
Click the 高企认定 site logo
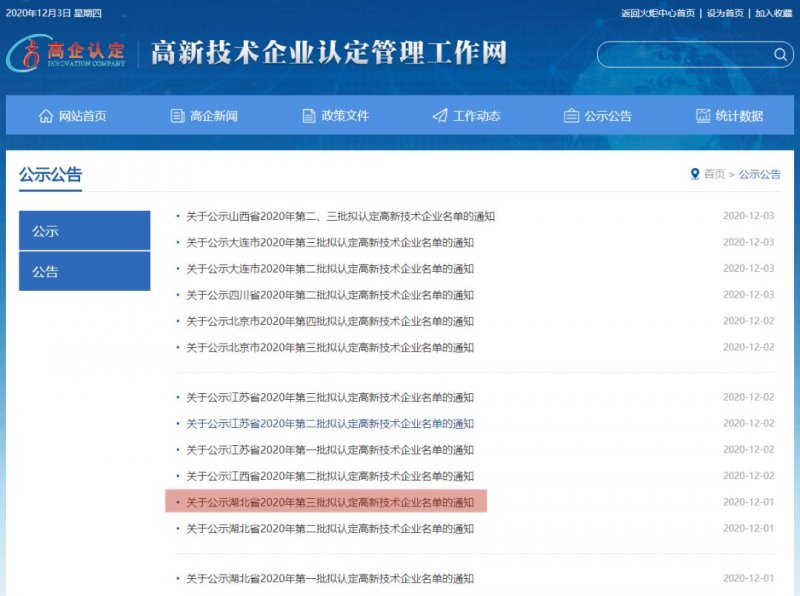click(66, 53)
